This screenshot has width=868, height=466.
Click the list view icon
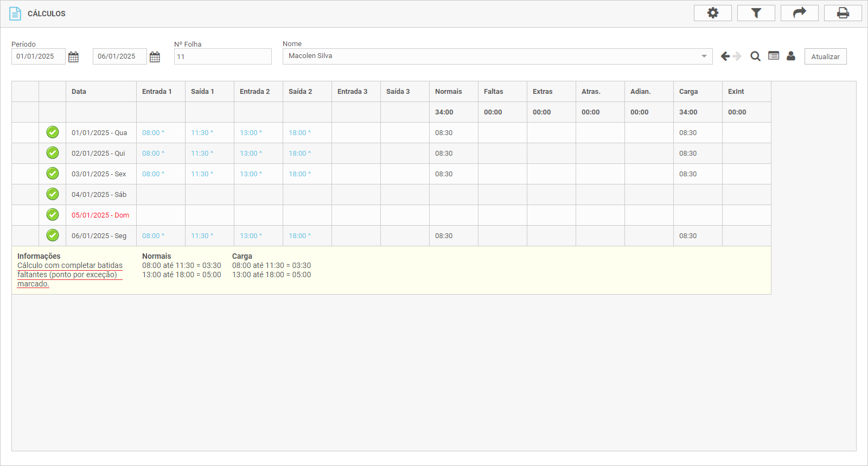774,56
